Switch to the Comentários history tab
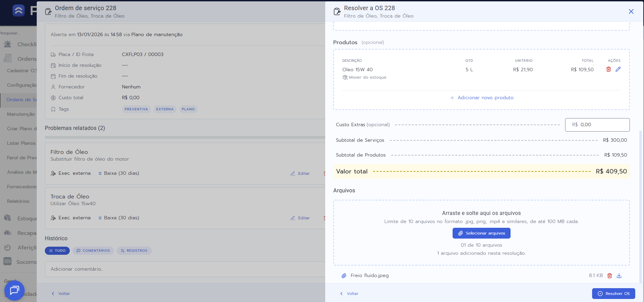 [x=93, y=251]
